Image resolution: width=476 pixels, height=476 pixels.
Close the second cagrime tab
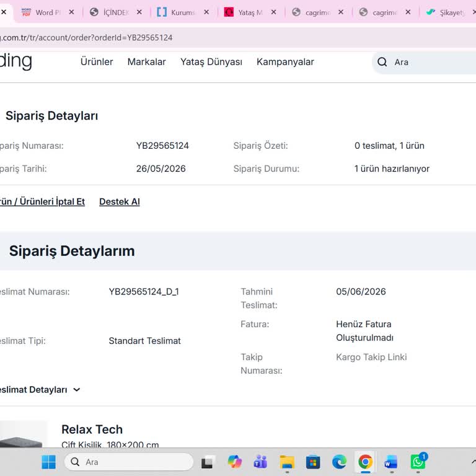pyautogui.click(x=408, y=12)
